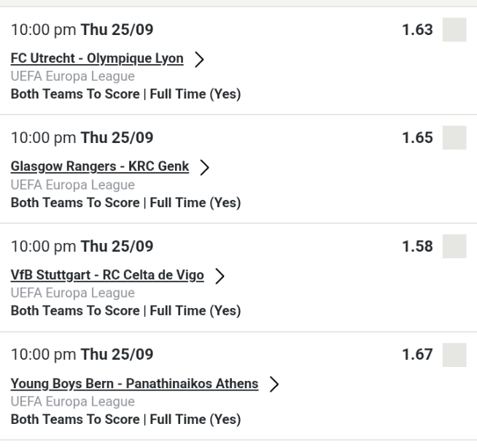Screen dimensions: 477x448
Task: Expand arrow beside VfB Stuttgart - RC Celta de Vigo
Action: [x=219, y=277]
